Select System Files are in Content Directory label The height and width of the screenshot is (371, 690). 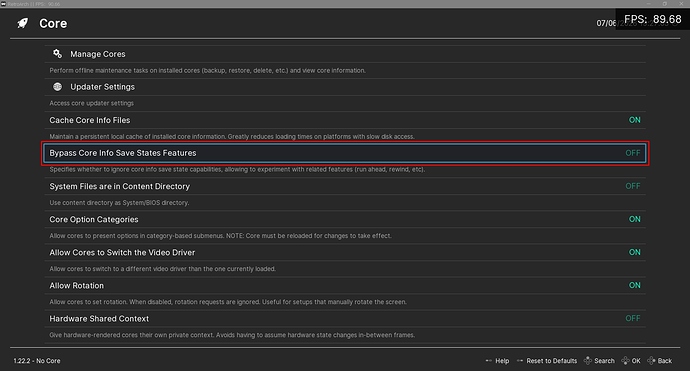click(x=120, y=187)
